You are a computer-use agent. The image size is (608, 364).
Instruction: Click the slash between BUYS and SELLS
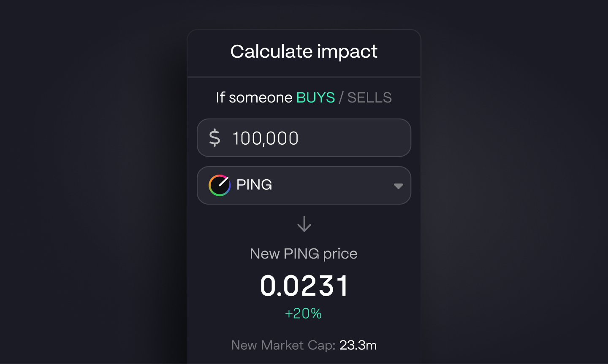[x=341, y=97]
